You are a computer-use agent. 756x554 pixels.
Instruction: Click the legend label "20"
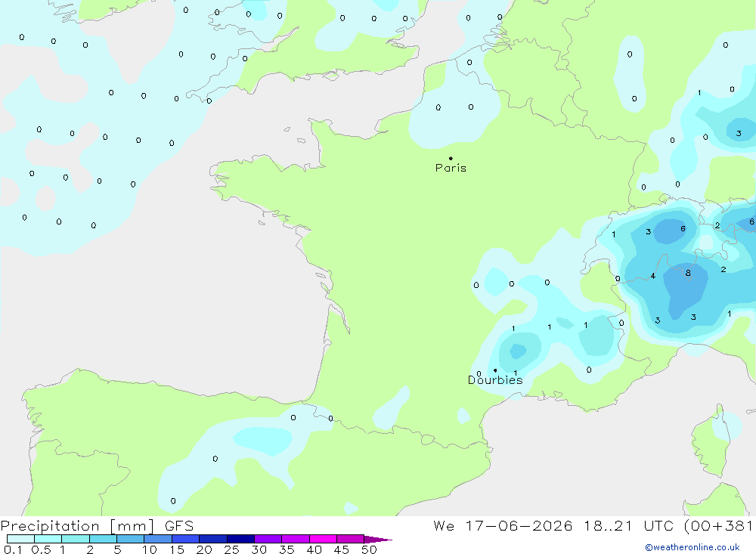204,549
